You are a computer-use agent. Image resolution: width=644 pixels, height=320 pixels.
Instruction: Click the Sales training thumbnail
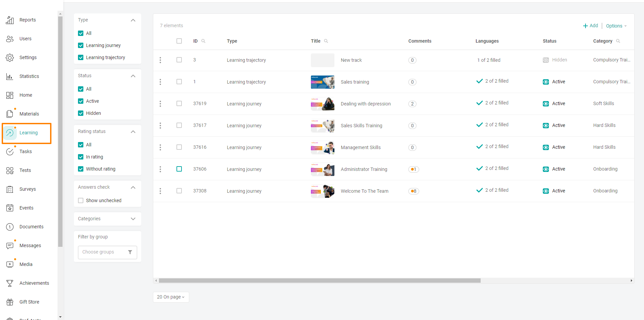(323, 82)
